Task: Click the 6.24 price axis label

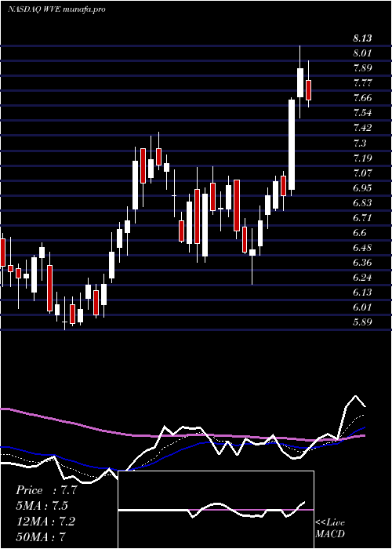Action: click(x=362, y=278)
